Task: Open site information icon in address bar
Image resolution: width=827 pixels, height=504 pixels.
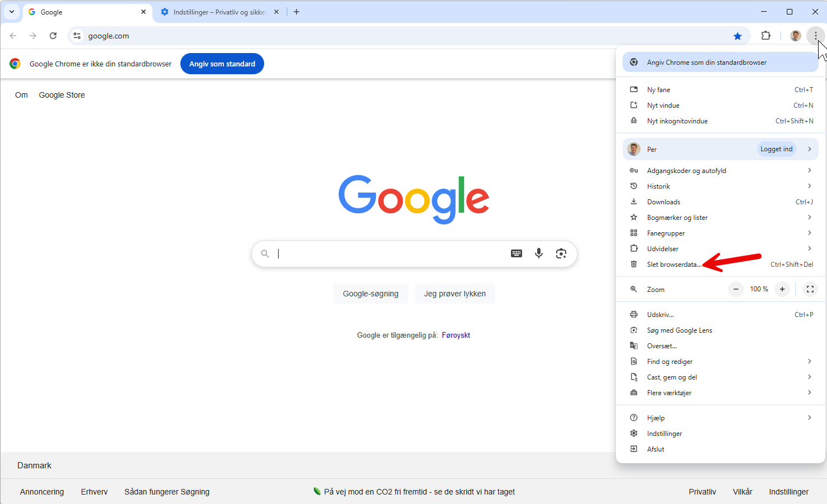Action: [x=77, y=36]
